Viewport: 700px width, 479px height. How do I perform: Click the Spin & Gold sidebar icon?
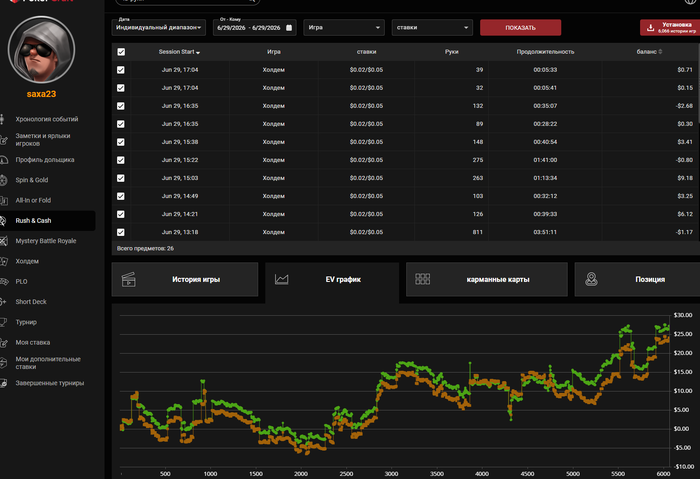click(4, 180)
